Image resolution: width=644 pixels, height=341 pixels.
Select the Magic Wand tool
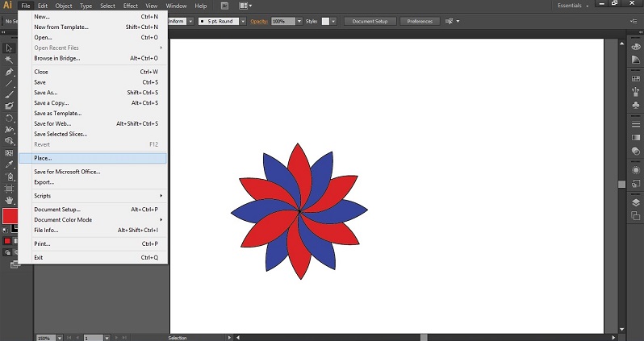[9, 60]
